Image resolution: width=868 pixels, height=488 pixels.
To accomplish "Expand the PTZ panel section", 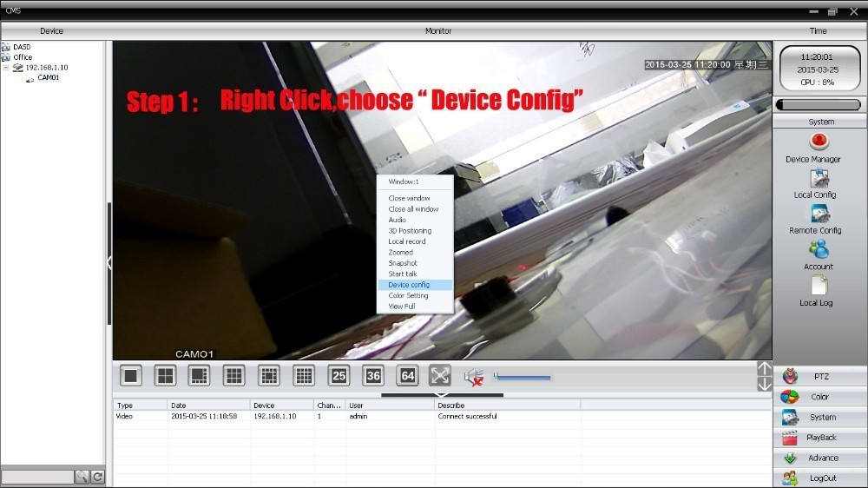I will 820,376.
